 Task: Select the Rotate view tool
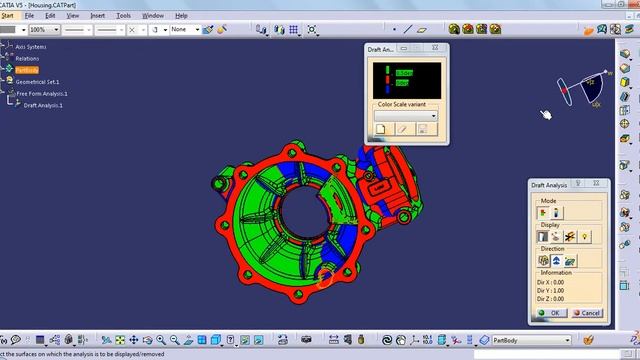coord(147,340)
